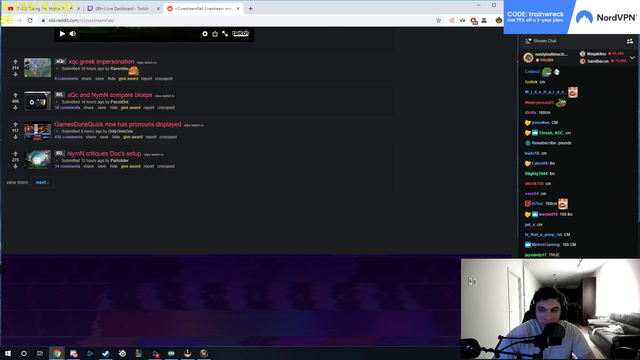Viewport: 640px width, 360px height.
Task: Open comments on 'NymN critiques Doc's setup'
Action: click(x=67, y=167)
